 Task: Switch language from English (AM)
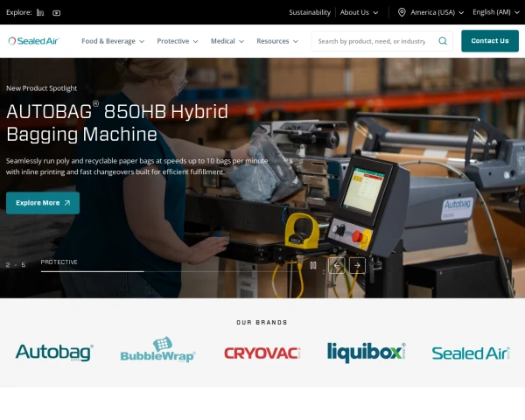pyautogui.click(x=496, y=12)
